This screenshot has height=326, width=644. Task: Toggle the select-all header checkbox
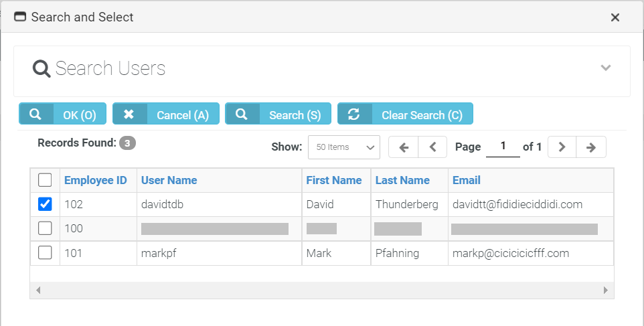pos(45,180)
